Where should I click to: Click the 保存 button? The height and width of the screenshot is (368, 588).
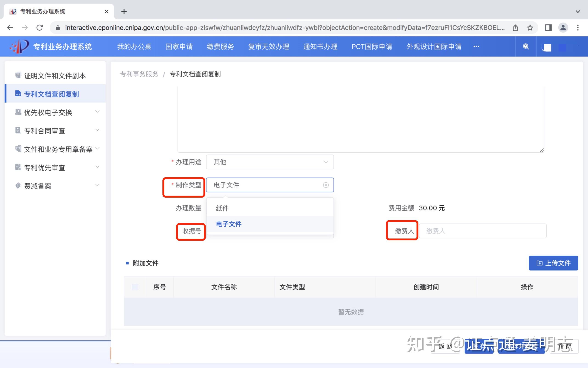[x=479, y=346]
